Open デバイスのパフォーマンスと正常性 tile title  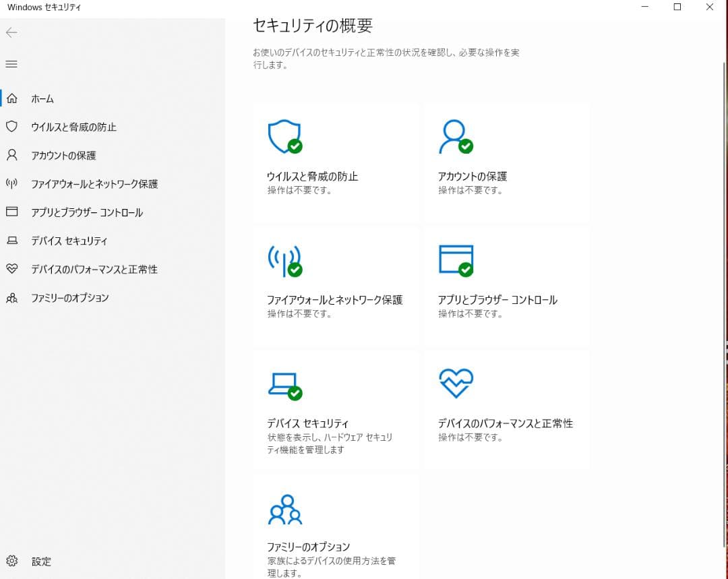pos(505,423)
